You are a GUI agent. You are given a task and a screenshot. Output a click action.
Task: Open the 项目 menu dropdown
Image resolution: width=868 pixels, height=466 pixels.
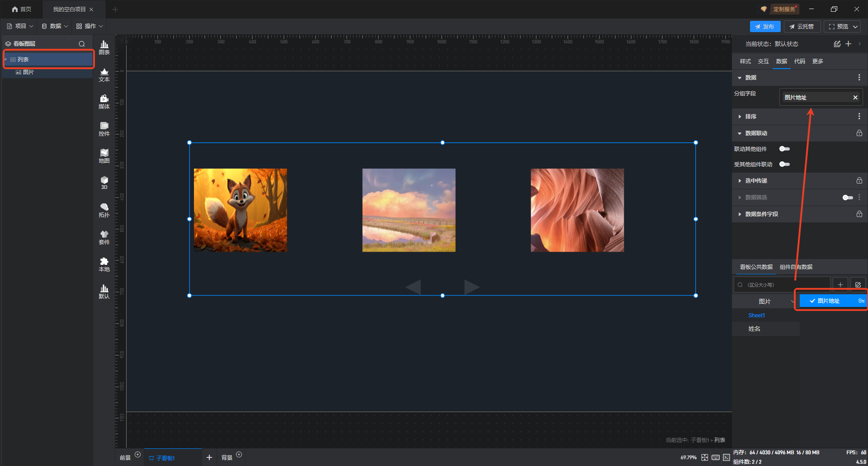pos(20,26)
